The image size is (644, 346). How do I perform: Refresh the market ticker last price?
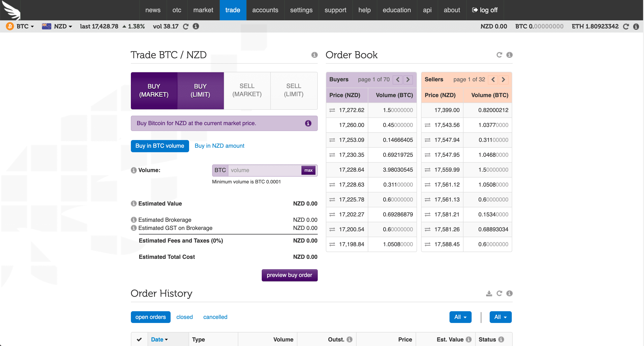pyautogui.click(x=185, y=26)
